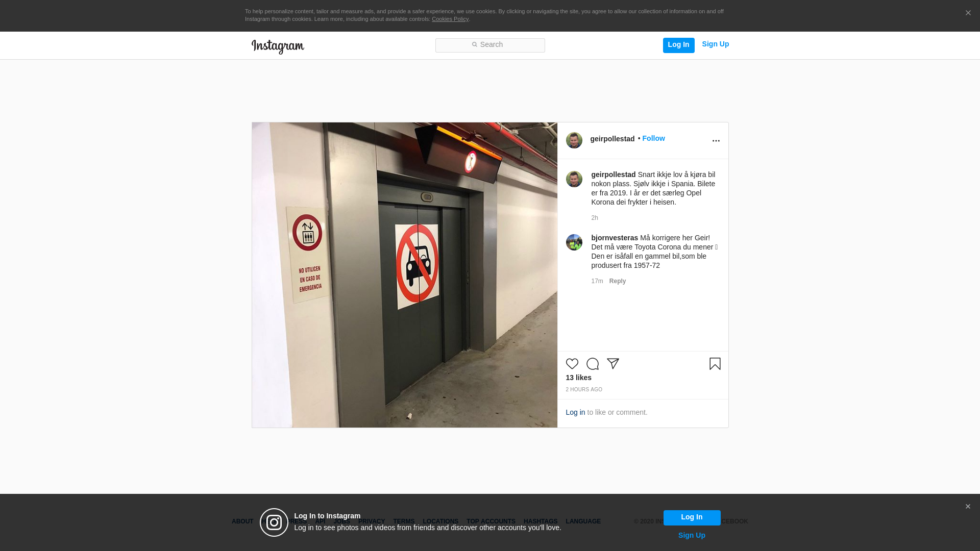Image resolution: width=980 pixels, height=551 pixels.
Task: Open Sign Up link in header
Action: click(715, 44)
